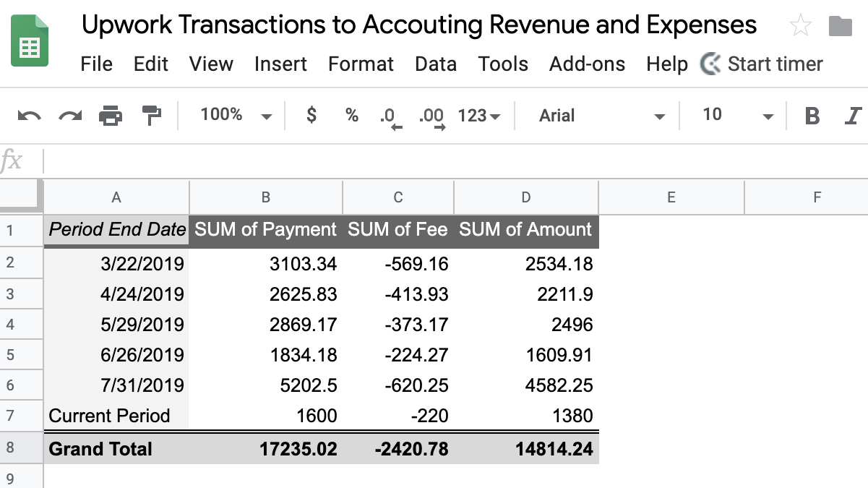The height and width of the screenshot is (488, 868).
Task: Open the move-to-folder icon
Action: (x=841, y=26)
